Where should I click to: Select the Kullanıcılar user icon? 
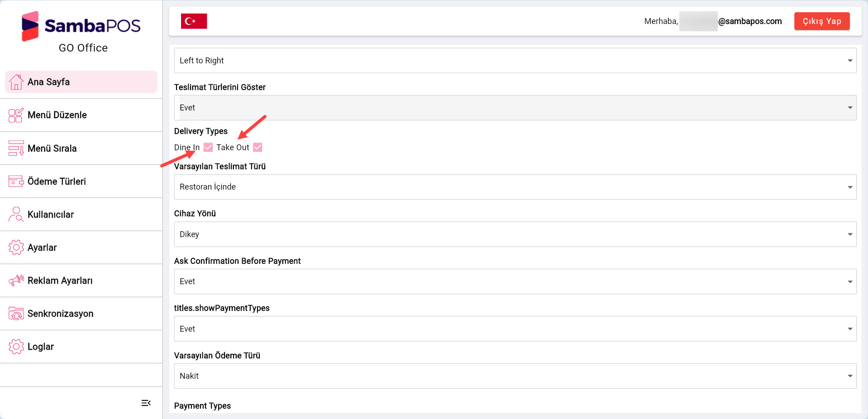[x=16, y=214]
